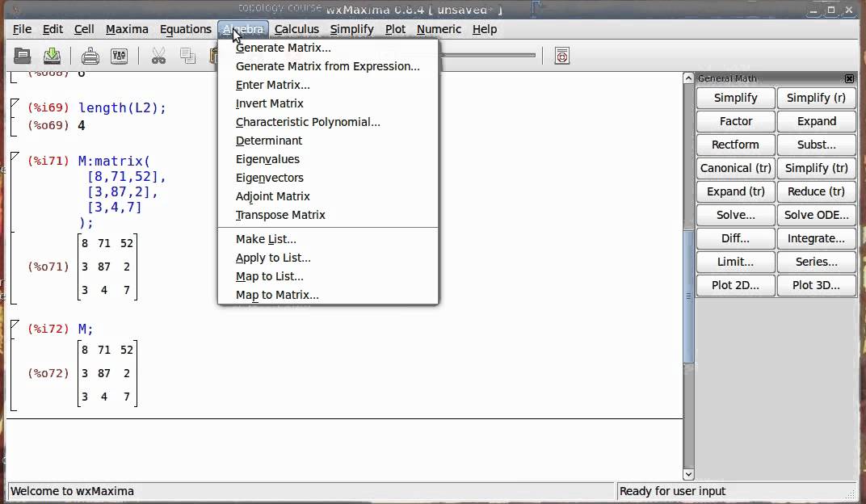The width and height of the screenshot is (866, 504).
Task: Click the Solve... button
Action: click(736, 216)
